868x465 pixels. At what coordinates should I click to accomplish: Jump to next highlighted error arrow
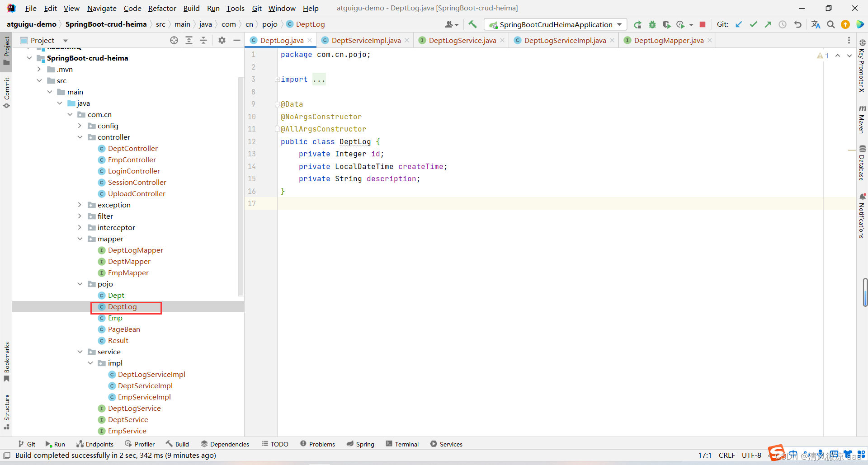pyautogui.click(x=849, y=56)
